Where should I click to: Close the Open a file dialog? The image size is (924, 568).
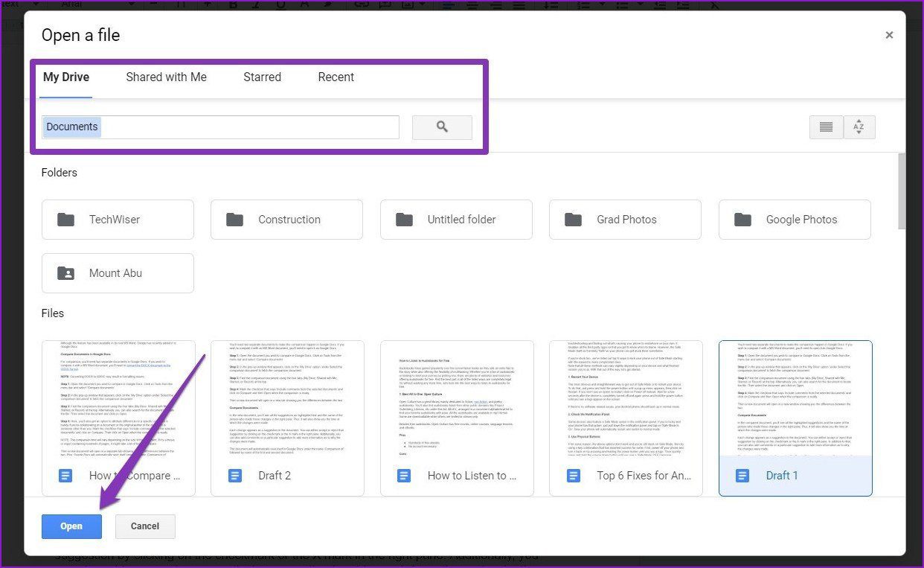889,35
